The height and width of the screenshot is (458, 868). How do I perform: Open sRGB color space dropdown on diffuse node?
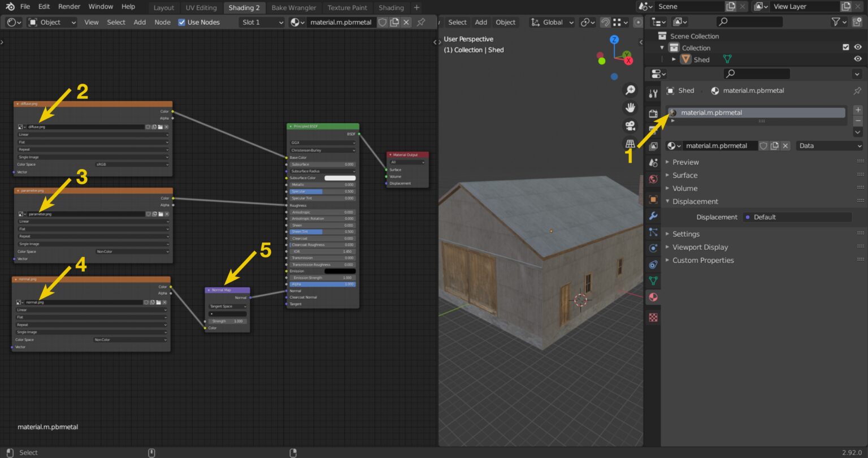click(x=132, y=165)
